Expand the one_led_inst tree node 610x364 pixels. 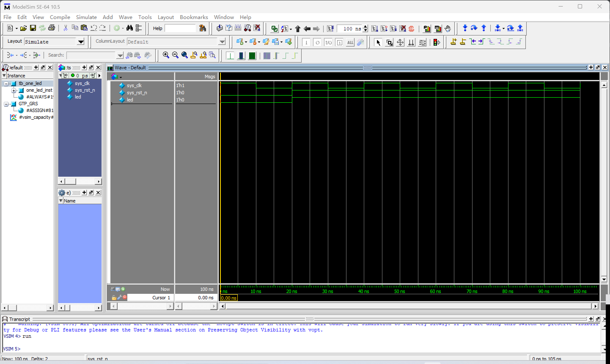click(x=14, y=90)
